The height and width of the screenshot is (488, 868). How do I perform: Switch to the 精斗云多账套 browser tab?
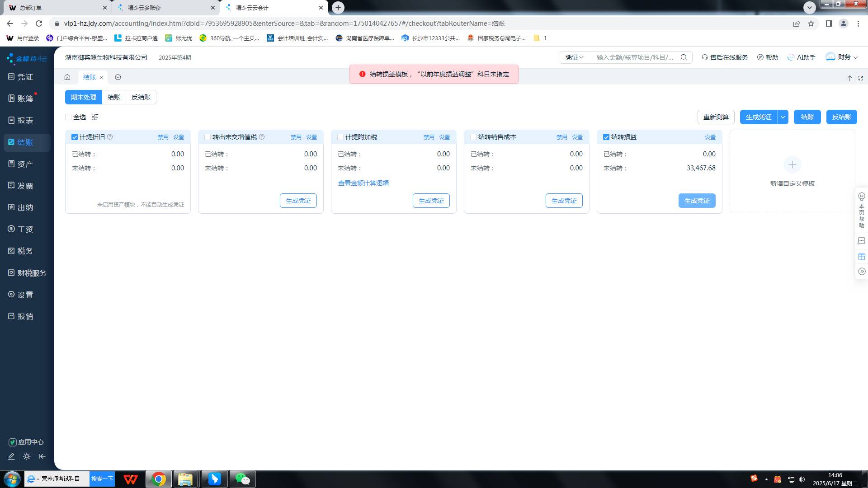[165, 8]
